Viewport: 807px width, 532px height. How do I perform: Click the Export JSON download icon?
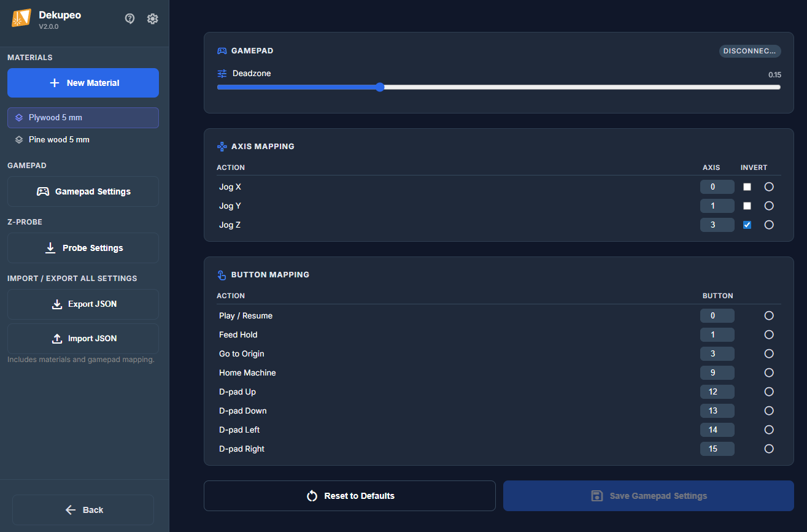[x=57, y=304]
